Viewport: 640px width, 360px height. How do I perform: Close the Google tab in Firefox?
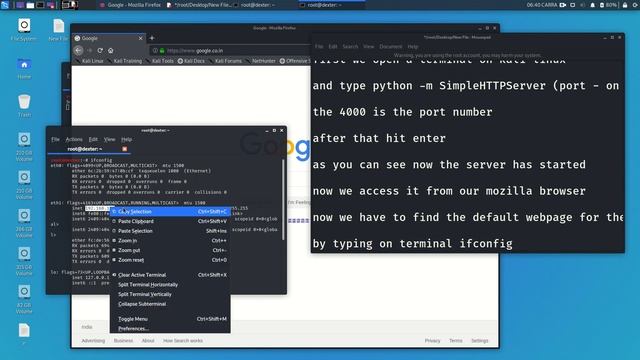tap(140, 38)
